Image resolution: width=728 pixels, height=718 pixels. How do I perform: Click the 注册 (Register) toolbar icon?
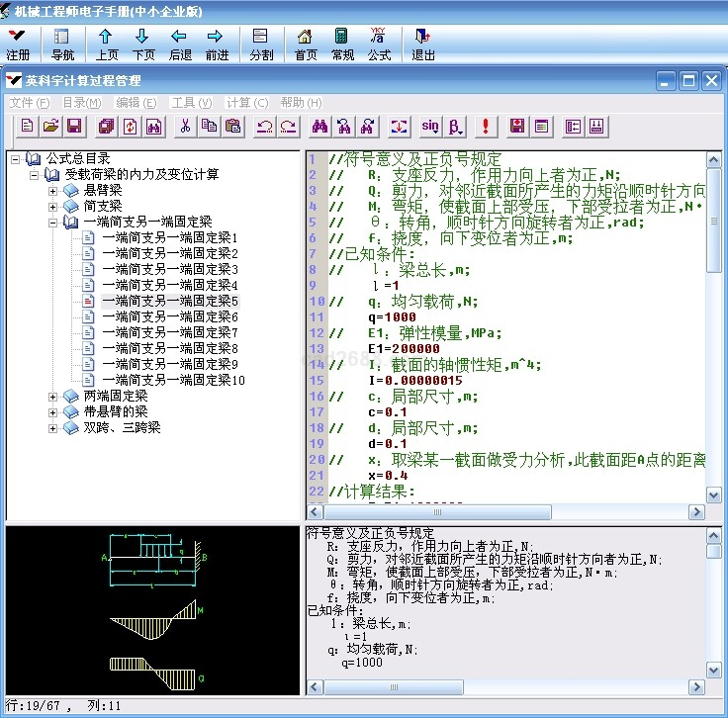point(18,44)
